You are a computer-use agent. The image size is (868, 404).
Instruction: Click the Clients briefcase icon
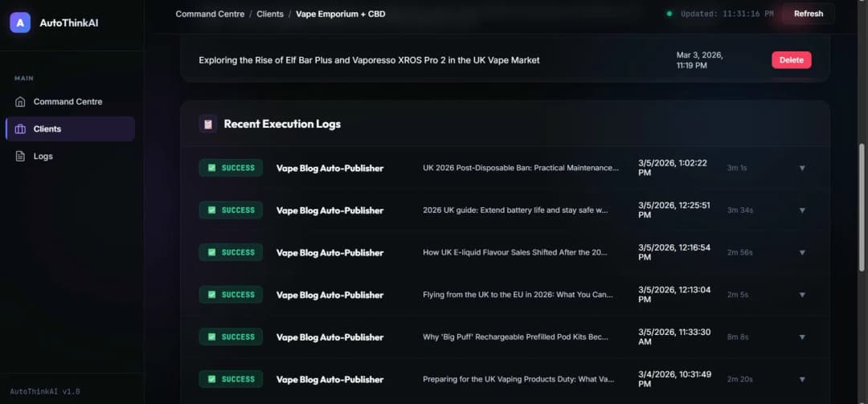[x=21, y=129]
